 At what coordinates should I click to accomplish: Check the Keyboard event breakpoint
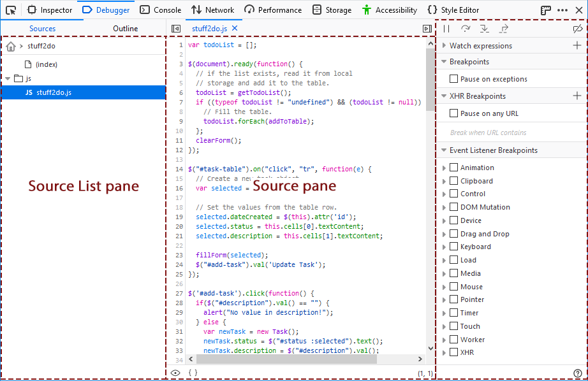tap(455, 247)
